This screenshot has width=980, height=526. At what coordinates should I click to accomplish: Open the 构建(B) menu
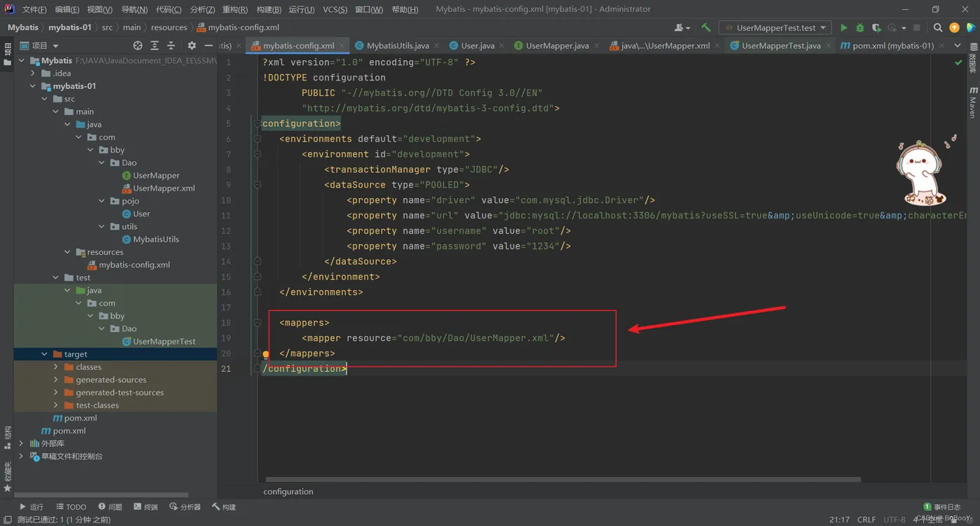(269, 9)
